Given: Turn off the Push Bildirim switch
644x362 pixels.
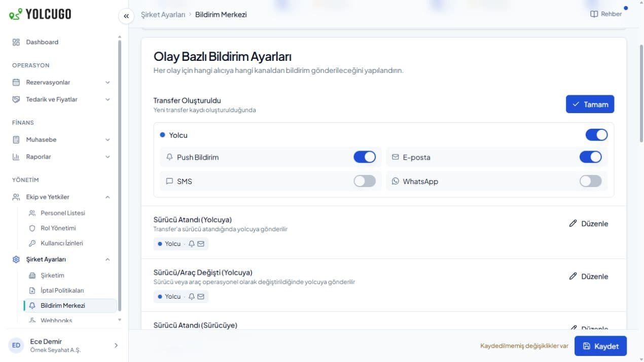Looking at the screenshot, I should pos(365,157).
